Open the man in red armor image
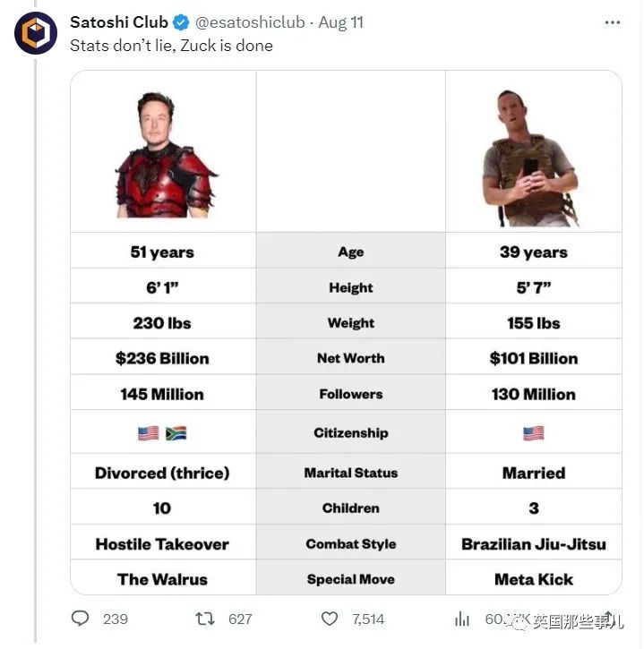Viewport: 644px width, 649px height. coord(166,154)
